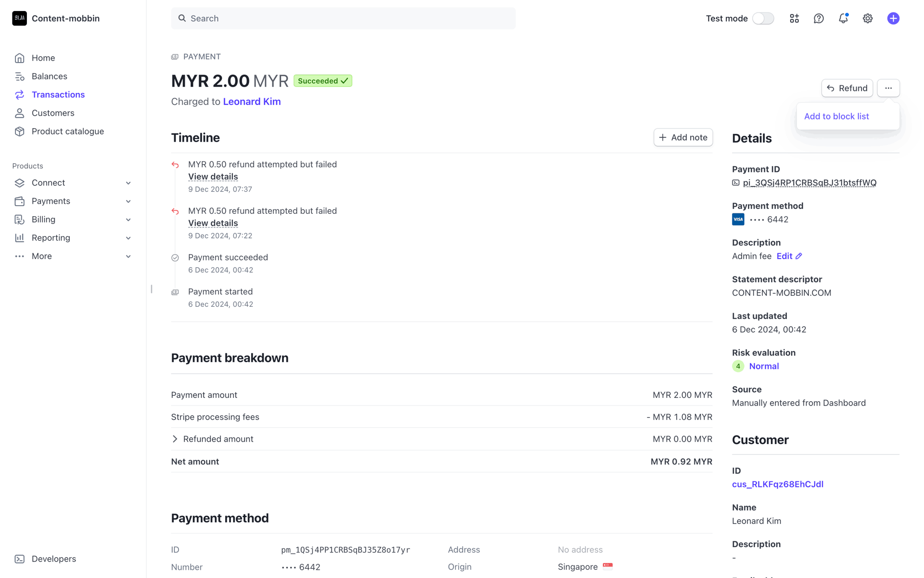Open Leonard Kim customer link
924x578 pixels.
pos(252,102)
